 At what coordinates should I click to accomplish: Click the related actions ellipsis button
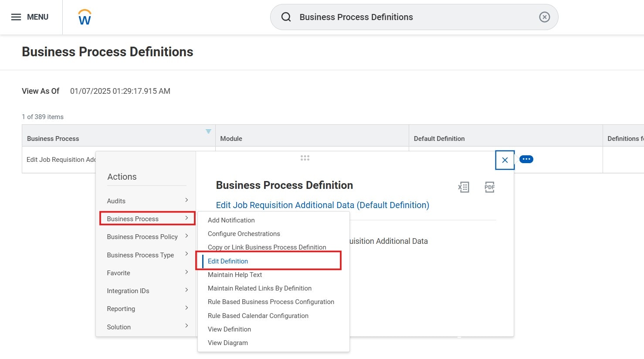[526, 159]
